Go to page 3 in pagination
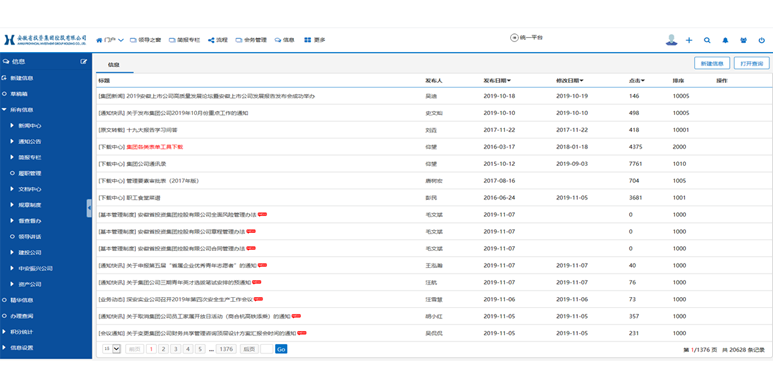This screenshot has width=773, height=388. 176,349
